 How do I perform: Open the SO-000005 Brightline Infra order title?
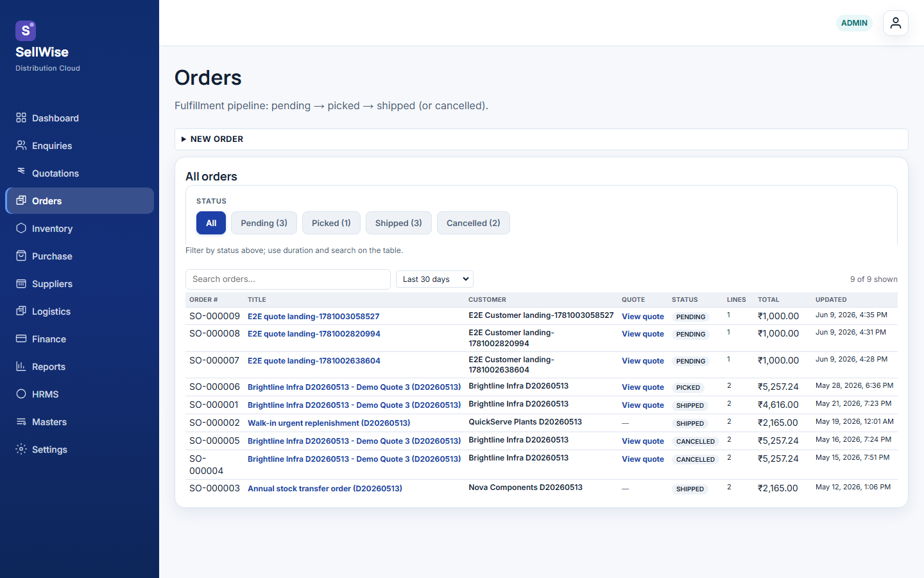click(354, 441)
